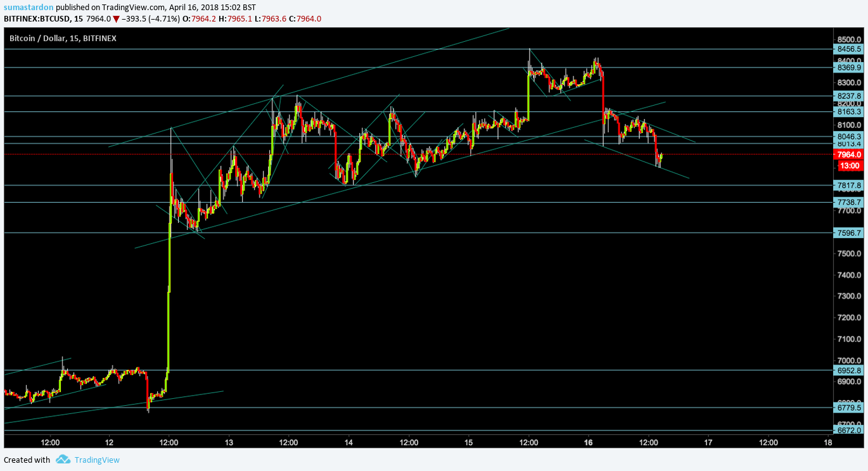
Task: Select the 6779.5 price level label
Action: click(x=848, y=408)
